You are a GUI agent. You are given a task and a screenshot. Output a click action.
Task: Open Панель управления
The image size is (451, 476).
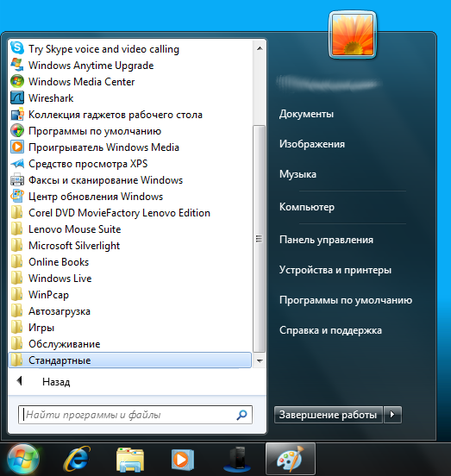(326, 240)
